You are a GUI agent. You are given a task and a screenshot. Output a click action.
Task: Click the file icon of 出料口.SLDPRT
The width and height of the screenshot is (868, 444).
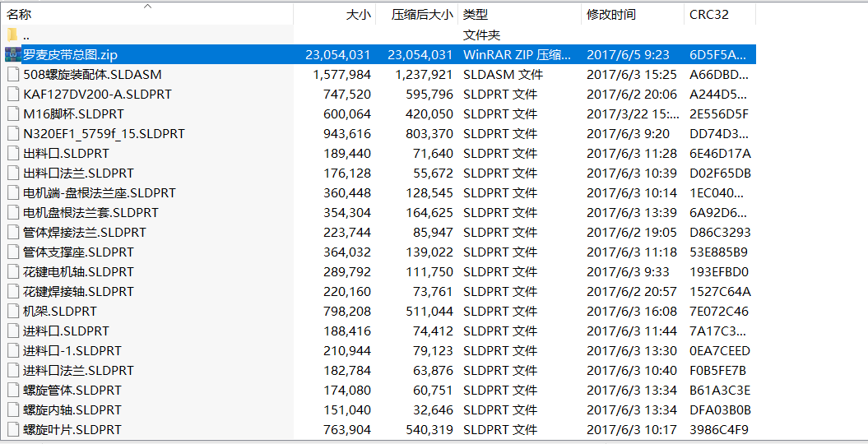click(x=13, y=153)
